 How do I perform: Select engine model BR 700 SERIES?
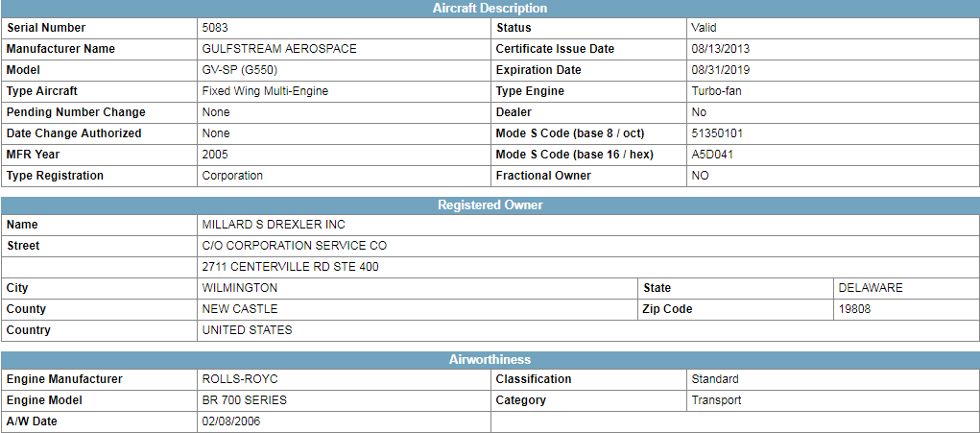click(245, 400)
